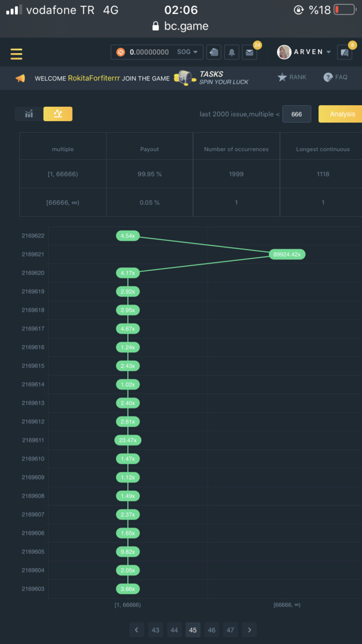Screen dimensions: 362x644
Task: Open the wallet icon
Action: [214, 52]
